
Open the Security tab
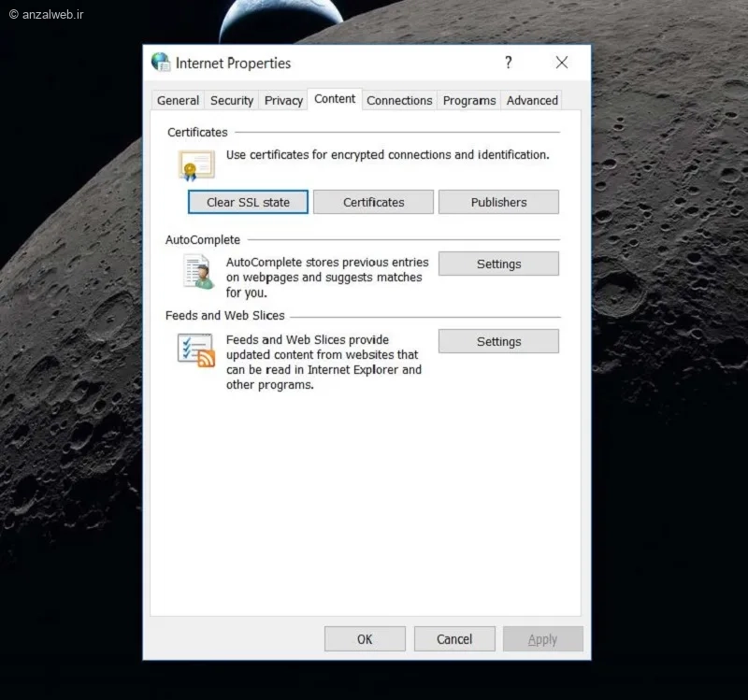point(232,101)
